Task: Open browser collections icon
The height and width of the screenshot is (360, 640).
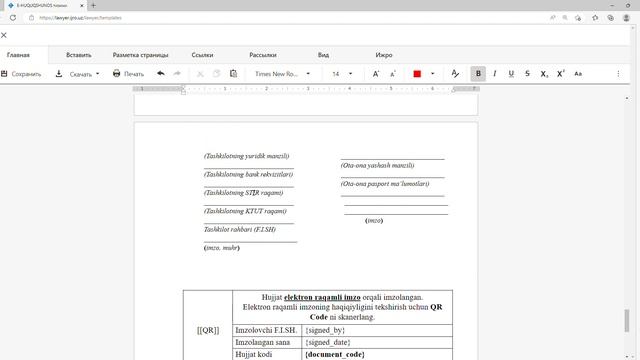Action: click(611, 18)
